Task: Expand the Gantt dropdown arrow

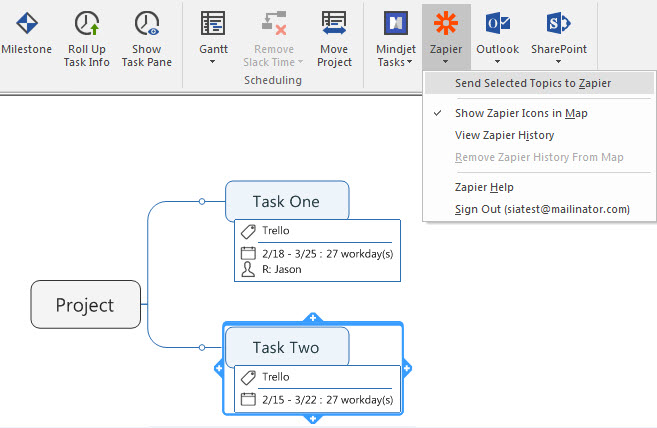Action: click(x=212, y=63)
